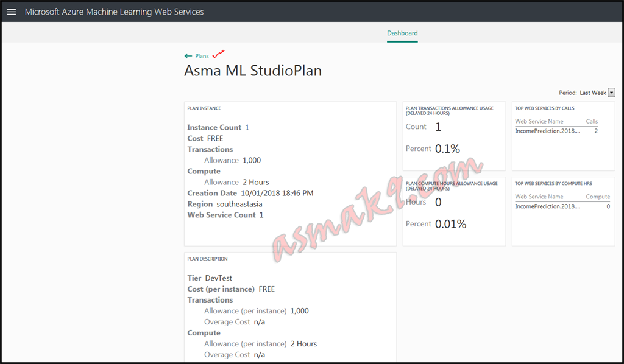Open the Period dropdown arrow

pyautogui.click(x=612, y=93)
